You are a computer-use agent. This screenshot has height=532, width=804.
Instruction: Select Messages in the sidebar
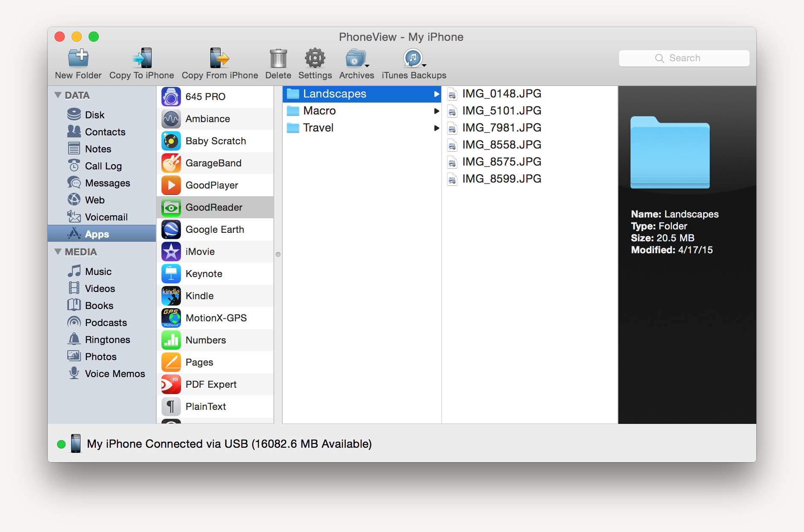[107, 183]
